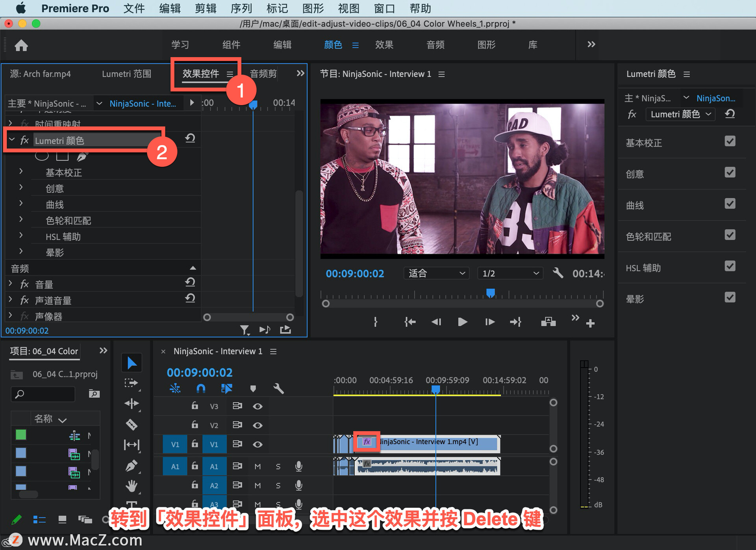The width and height of the screenshot is (756, 550).
Task: Select free draw bezier mask pen
Action: (x=82, y=156)
